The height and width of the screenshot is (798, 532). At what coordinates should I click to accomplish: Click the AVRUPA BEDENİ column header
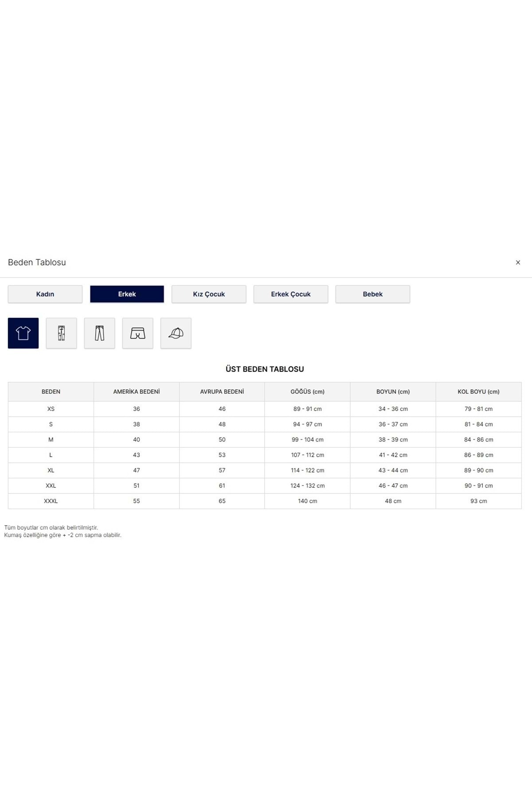pyautogui.click(x=222, y=391)
